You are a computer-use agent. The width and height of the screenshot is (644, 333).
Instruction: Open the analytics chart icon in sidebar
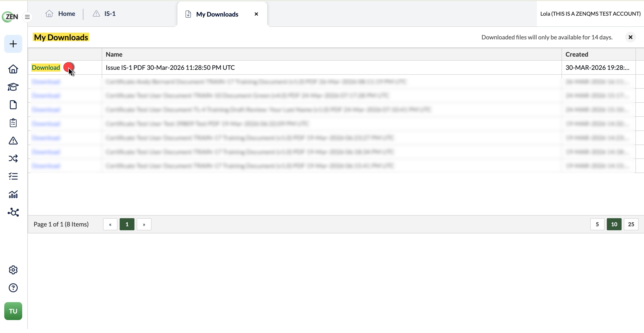click(x=13, y=194)
